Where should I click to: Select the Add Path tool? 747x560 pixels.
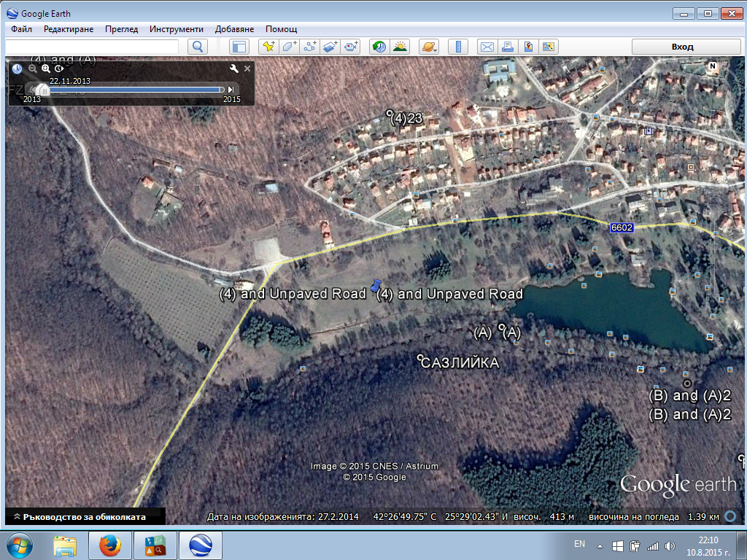(x=309, y=47)
